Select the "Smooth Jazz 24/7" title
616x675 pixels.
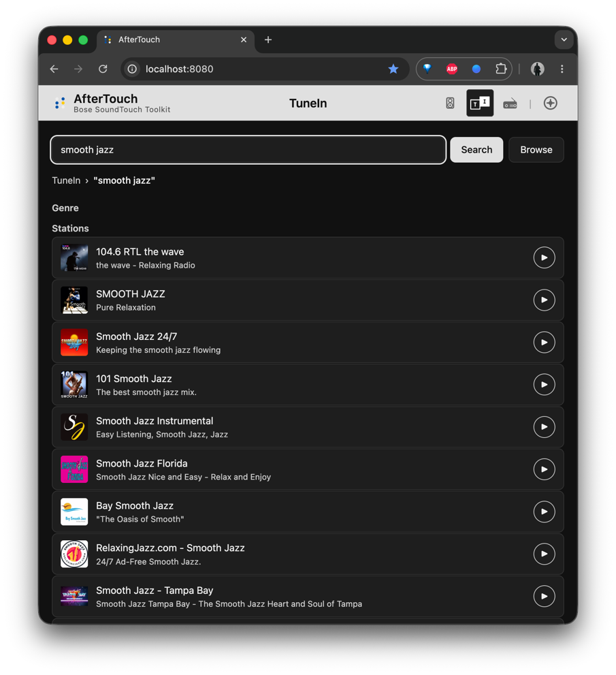pos(136,336)
